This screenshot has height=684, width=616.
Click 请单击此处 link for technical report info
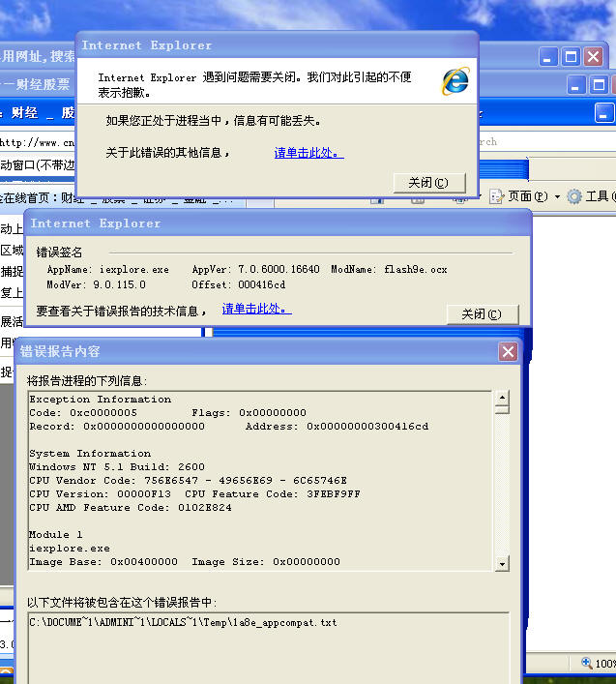tap(257, 309)
